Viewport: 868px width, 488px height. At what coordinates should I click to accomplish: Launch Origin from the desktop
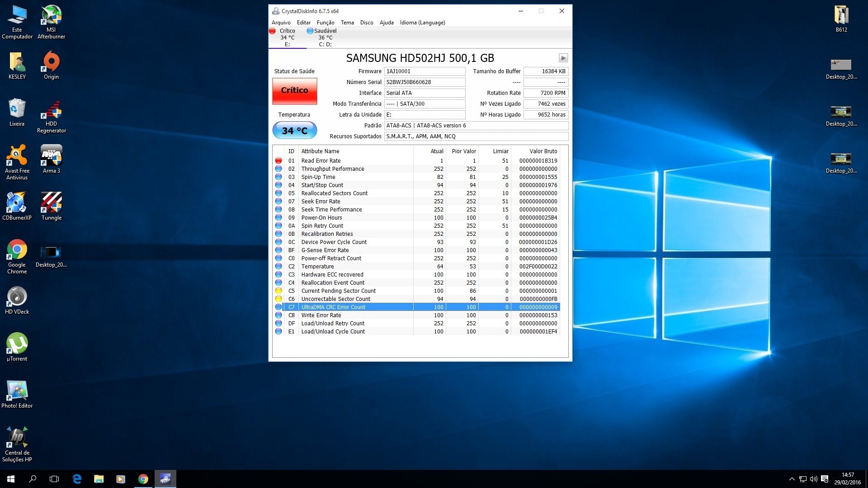51,66
